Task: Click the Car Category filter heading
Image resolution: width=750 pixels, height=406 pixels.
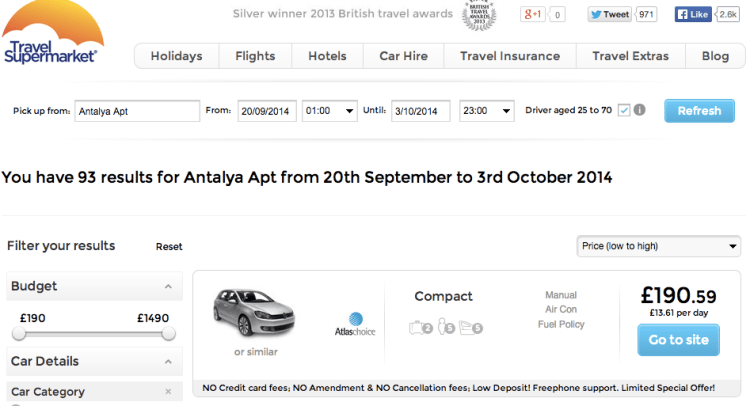Action: pyautogui.click(x=48, y=392)
